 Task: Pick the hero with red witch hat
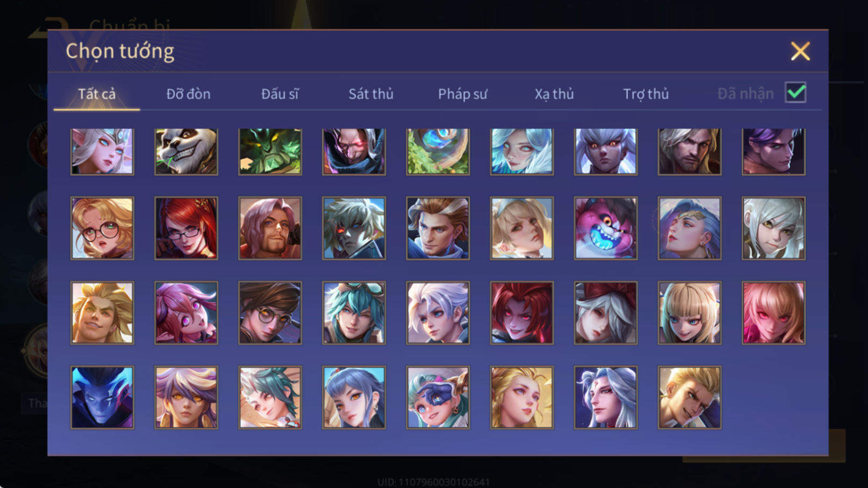point(605,313)
